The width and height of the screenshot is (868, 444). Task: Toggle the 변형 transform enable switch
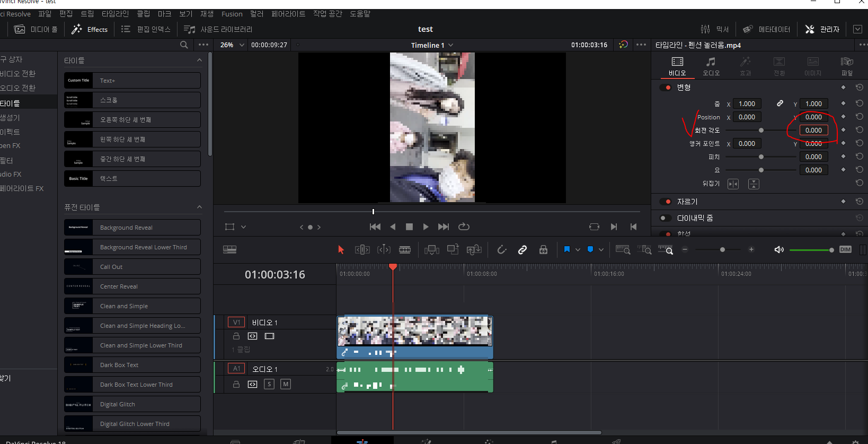click(665, 88)
